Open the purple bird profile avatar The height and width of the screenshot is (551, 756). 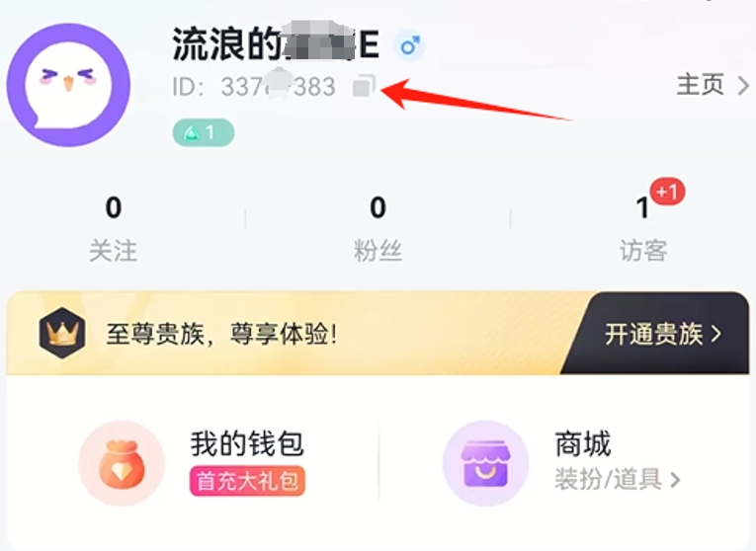(x=68, y=85)
